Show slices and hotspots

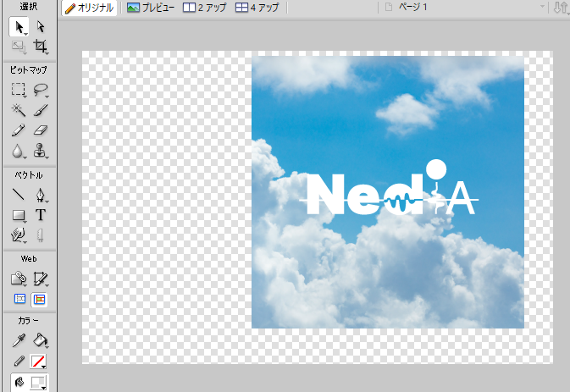tap(39, 300)
